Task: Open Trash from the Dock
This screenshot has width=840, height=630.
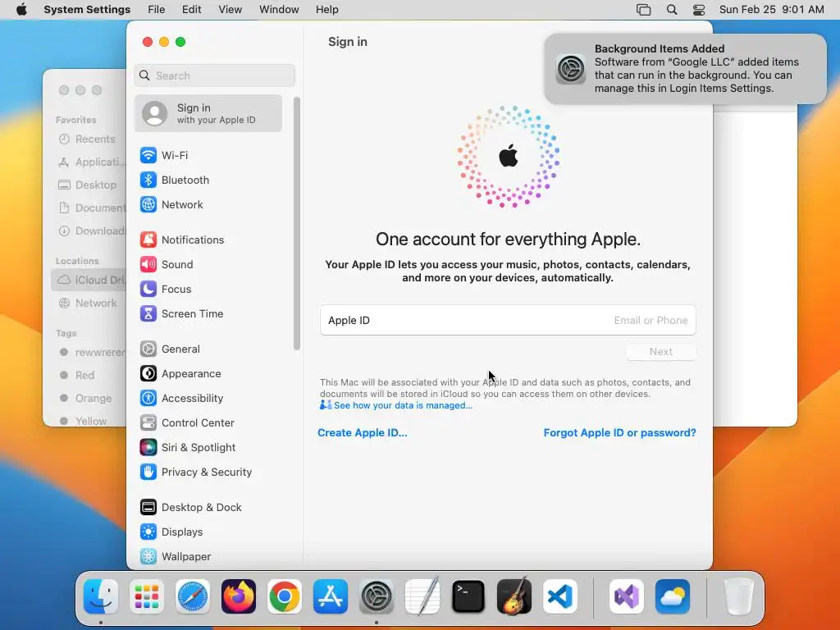Action: click(x=739, y=596)
